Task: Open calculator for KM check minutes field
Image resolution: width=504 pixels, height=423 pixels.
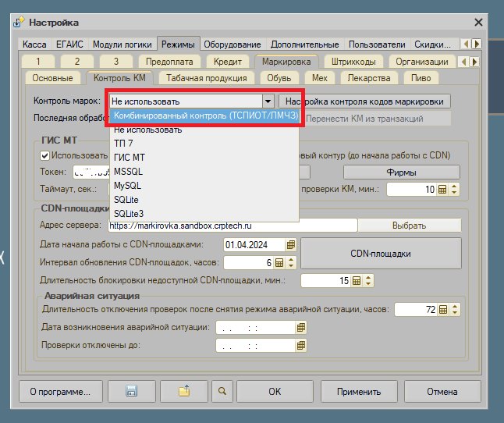Action: (442, 190)
